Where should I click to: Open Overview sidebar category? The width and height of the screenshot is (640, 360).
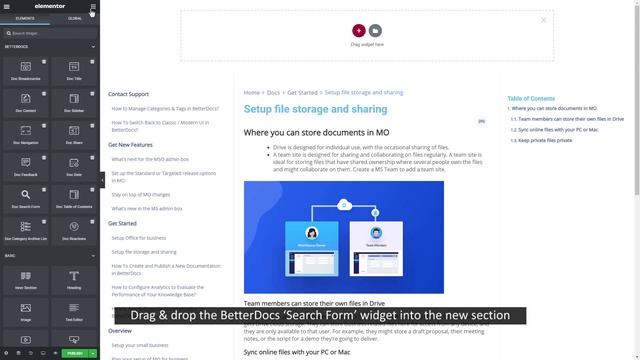tap(120, 331)
